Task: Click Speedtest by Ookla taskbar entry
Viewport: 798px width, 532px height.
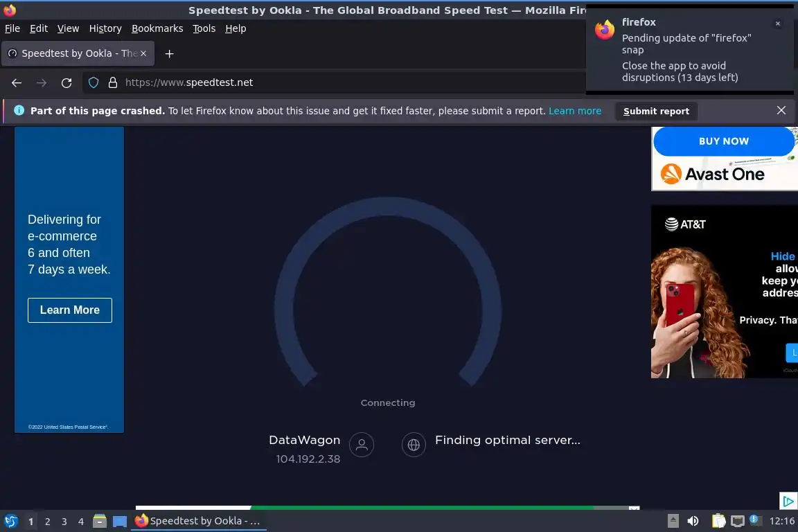Action: coord(199,522)
